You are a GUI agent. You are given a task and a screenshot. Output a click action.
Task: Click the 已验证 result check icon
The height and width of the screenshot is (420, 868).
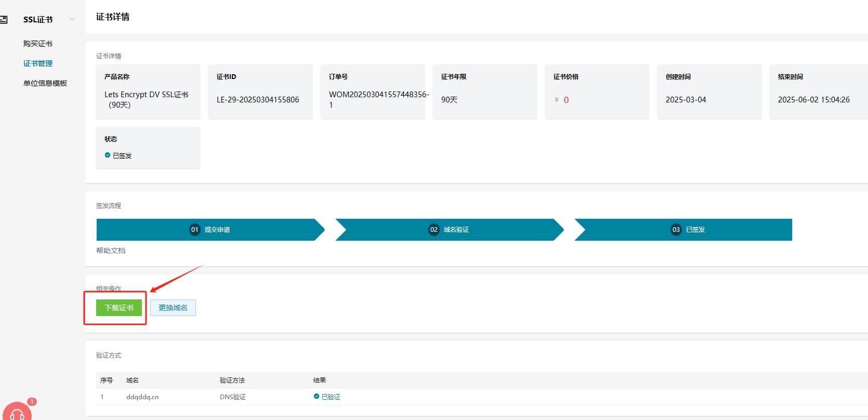(317, 397)
